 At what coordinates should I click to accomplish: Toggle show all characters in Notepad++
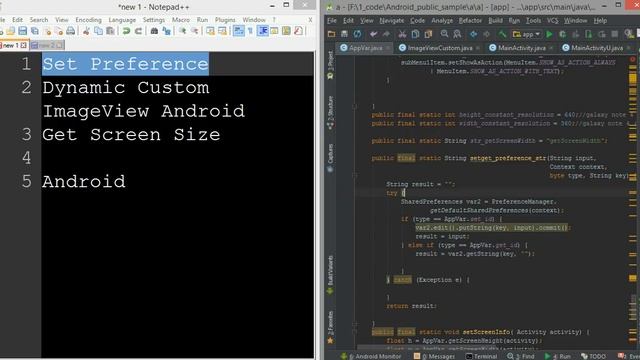pos(250,31)
